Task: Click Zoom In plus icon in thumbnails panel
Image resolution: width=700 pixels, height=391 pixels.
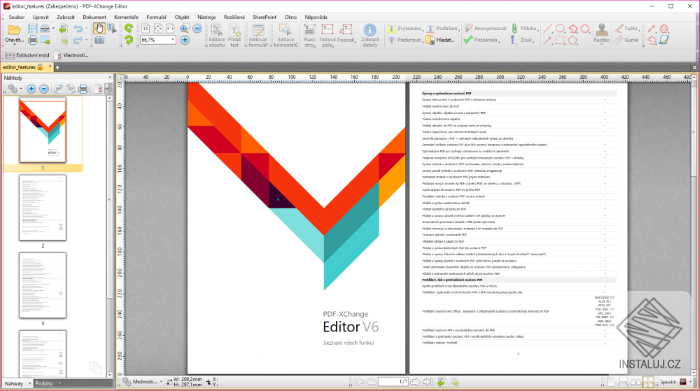Action: [x=31, y=89]
